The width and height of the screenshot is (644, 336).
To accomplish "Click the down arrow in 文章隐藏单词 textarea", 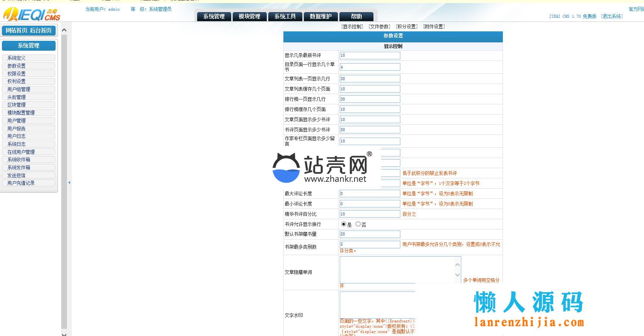I will click(457, 275).
